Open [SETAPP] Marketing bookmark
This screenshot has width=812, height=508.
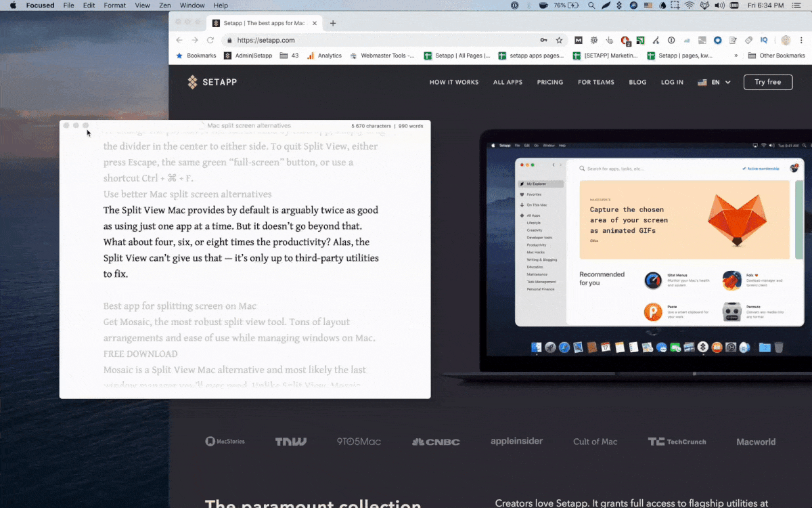tap(605, 56)
